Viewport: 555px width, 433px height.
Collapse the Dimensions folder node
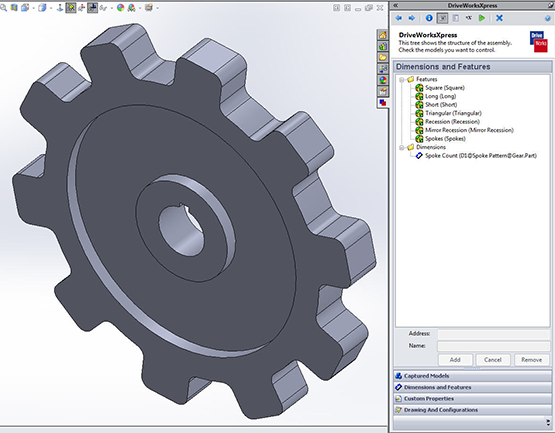[402, 148]
